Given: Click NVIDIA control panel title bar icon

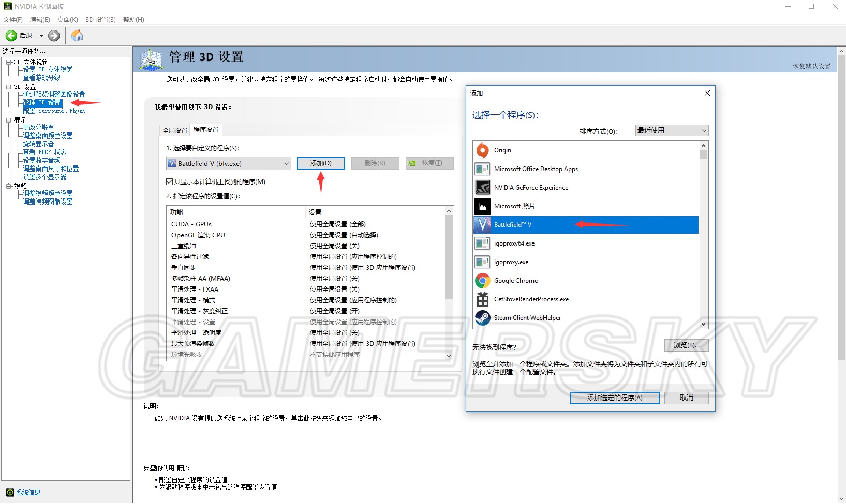Looking at the screenshot, I should click(8, 6).
